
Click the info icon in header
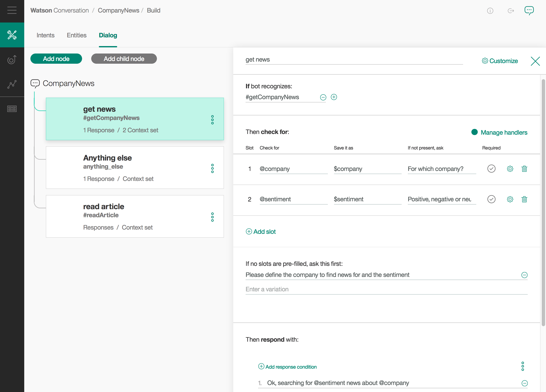click(490, 11)
